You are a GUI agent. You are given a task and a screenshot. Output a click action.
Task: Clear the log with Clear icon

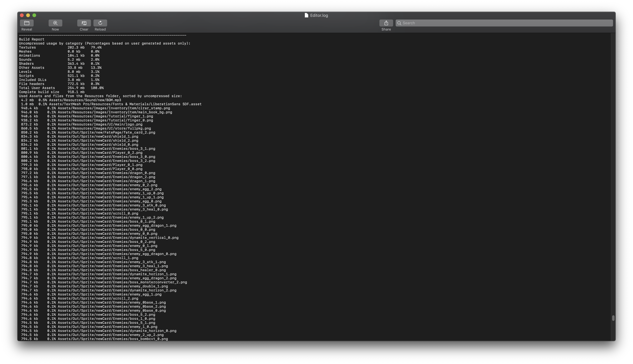click(x=84, y=23)
